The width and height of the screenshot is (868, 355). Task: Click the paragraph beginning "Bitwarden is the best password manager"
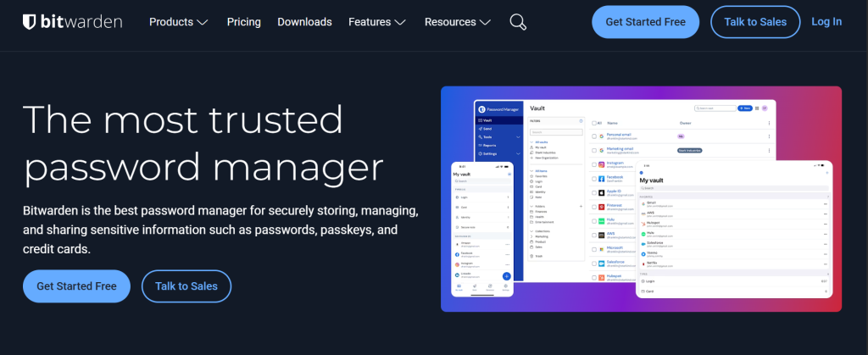(x=220, y=230)
